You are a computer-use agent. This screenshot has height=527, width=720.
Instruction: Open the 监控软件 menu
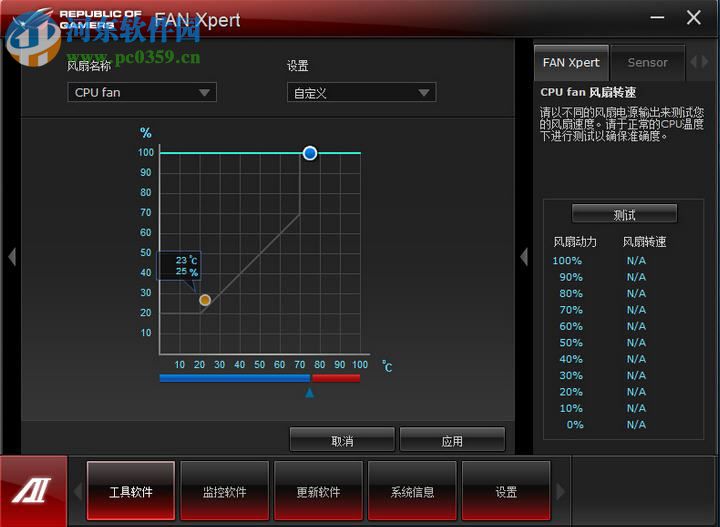[x=225, y=491]
